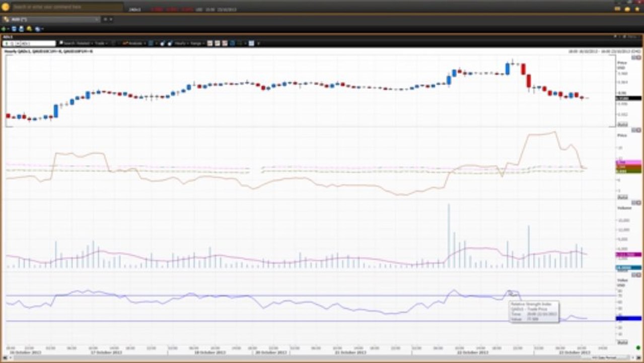
Task: Click the RSI pane corner options icon
Action: [636, 276]
